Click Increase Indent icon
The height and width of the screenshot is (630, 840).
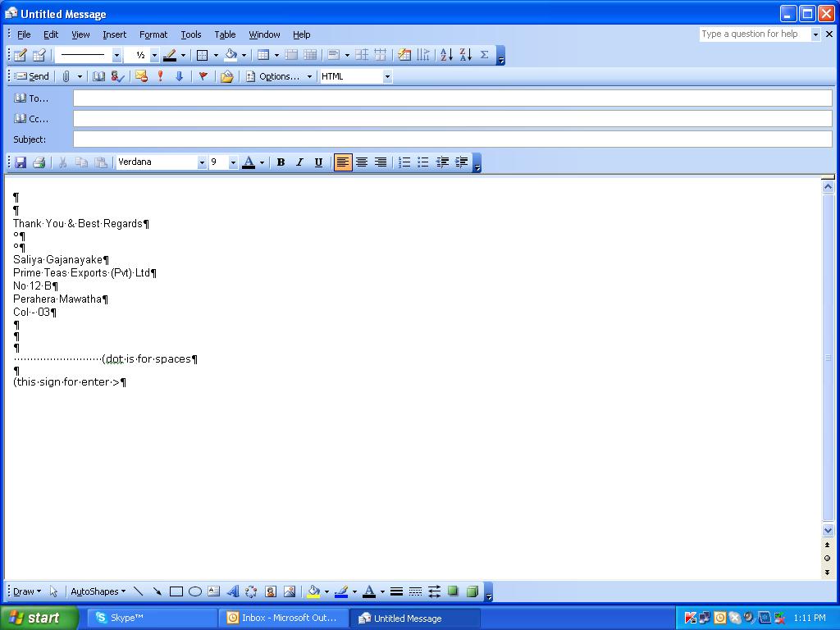(461, 162)
